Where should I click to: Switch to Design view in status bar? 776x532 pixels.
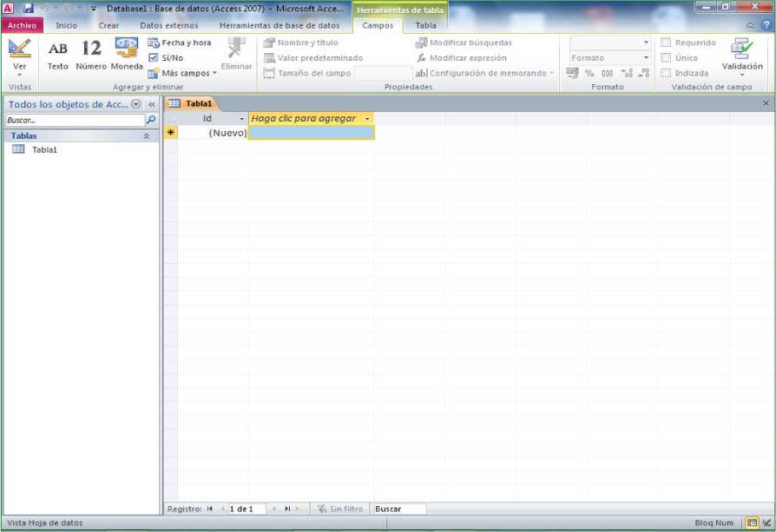click(x=766, y=522)
